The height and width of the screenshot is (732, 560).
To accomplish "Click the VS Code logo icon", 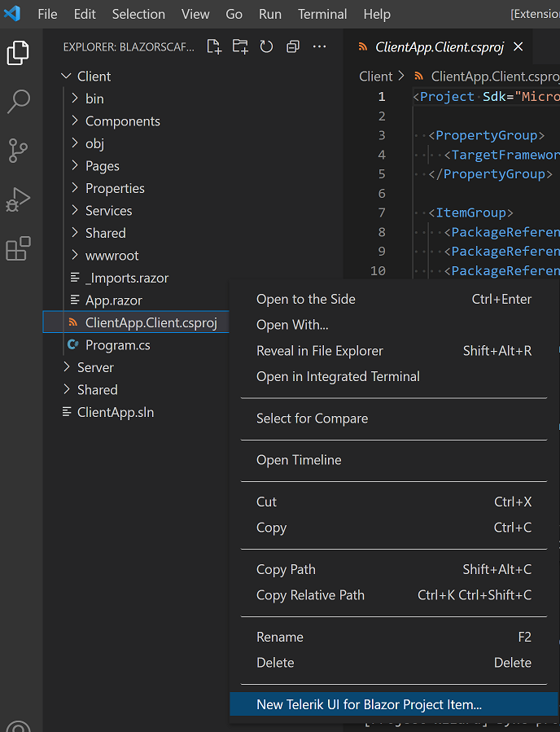I will pyautogui.click(x=12, y=14).
